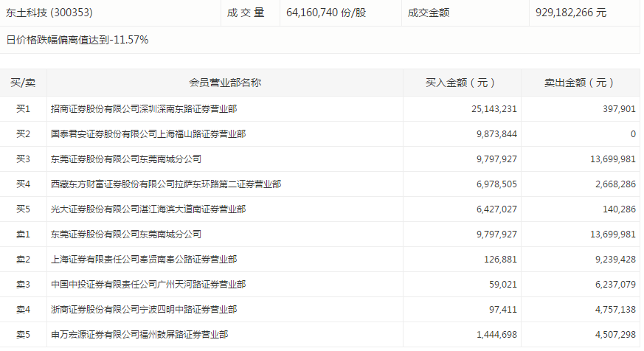Select 13,699,981 in the 买3 row
This screenshot has height=351, width=644.
pyautogui.click(x=613, y=159)
